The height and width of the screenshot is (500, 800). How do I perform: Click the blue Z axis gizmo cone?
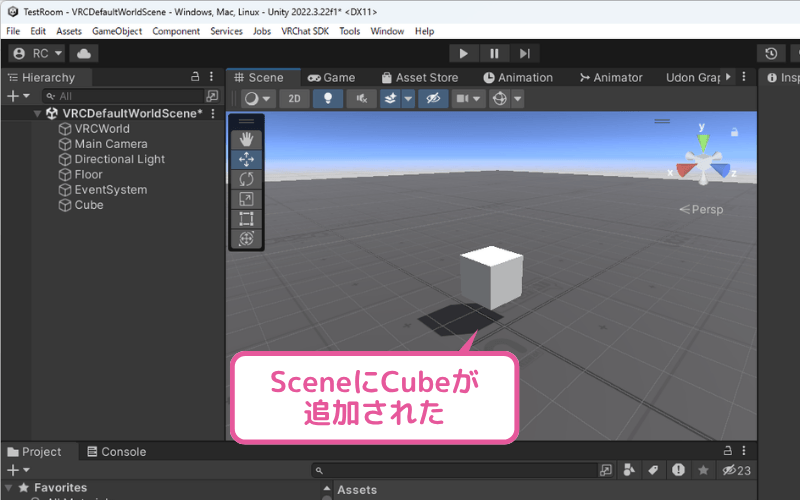coord(722,170)
